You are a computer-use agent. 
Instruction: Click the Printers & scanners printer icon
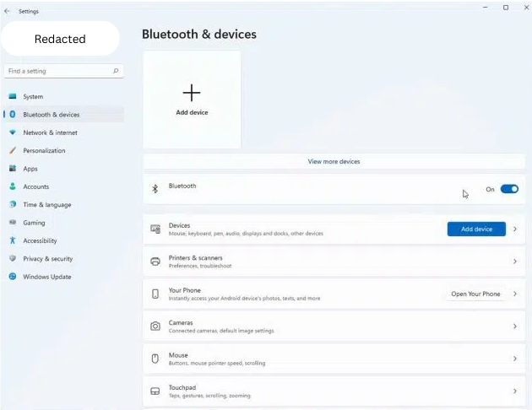[x=155, y=262]
